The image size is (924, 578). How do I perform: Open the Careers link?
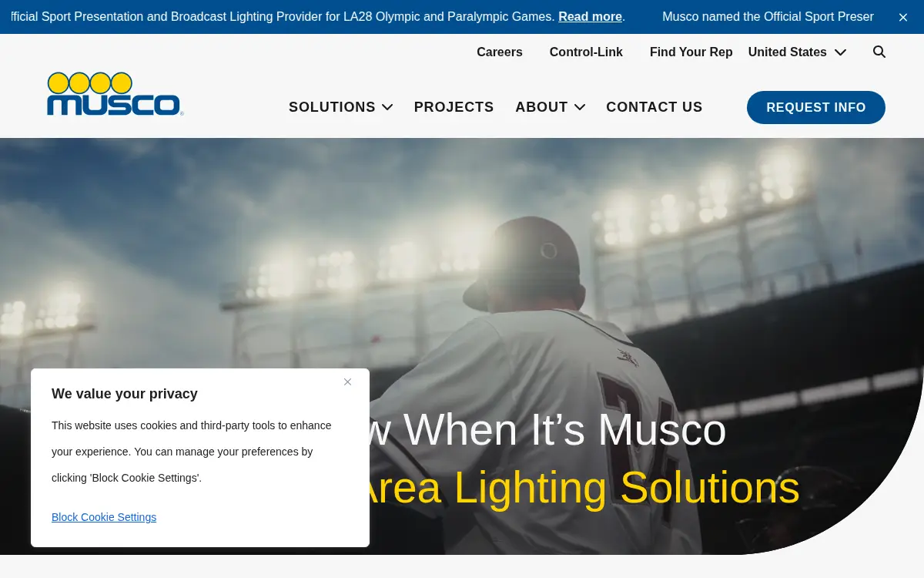pyautogui.click(x=500, y=52)
